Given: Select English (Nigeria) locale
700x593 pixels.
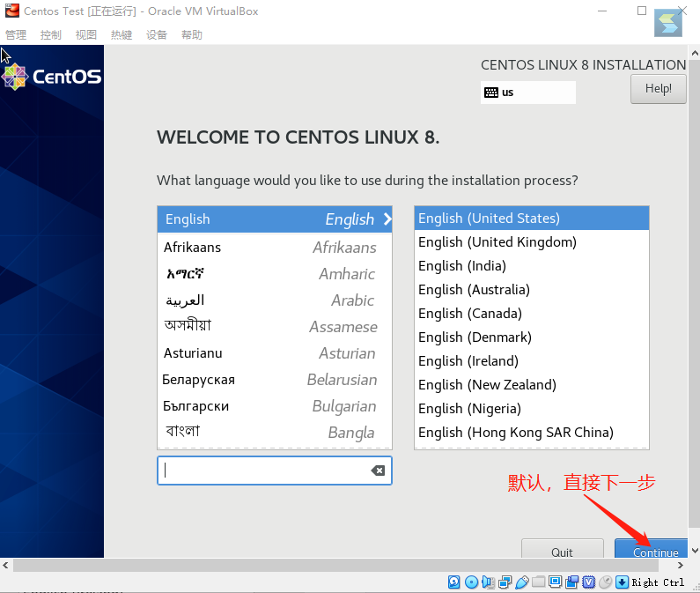Looking at the screenshot, I should [532, 409].
